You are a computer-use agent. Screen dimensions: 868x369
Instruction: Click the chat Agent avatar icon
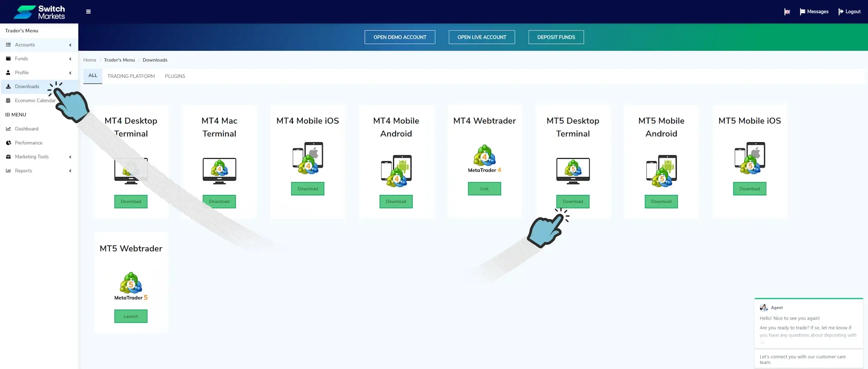pos(764,308)
